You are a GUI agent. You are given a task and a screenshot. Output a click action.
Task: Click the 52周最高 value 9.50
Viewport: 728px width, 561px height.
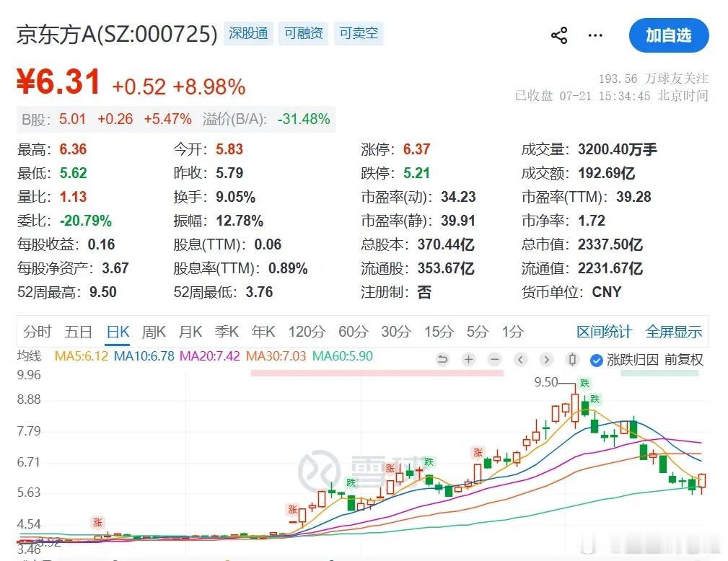(x=103, y=292)
